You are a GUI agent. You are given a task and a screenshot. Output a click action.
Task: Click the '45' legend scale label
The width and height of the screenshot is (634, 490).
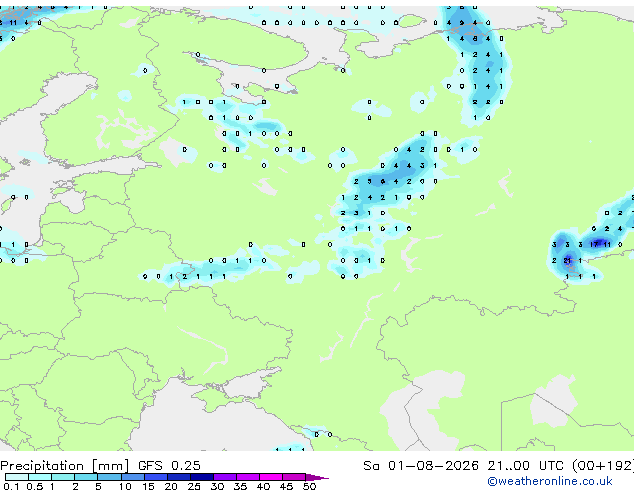click(x=286, y=486)
